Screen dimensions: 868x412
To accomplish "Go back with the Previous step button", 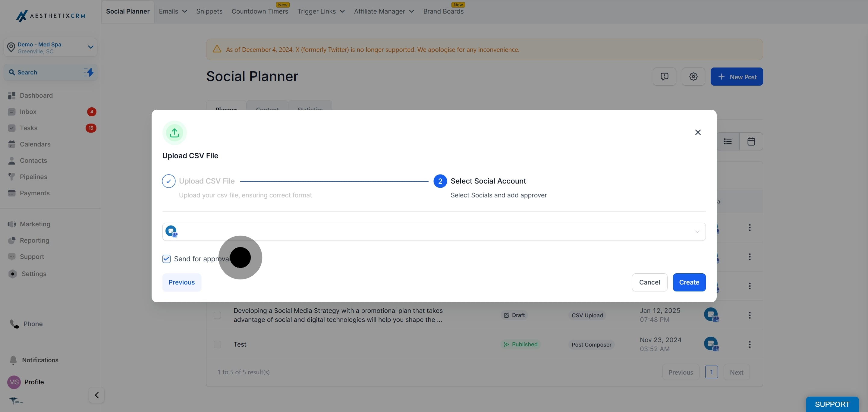I will [x=182, y=282].
